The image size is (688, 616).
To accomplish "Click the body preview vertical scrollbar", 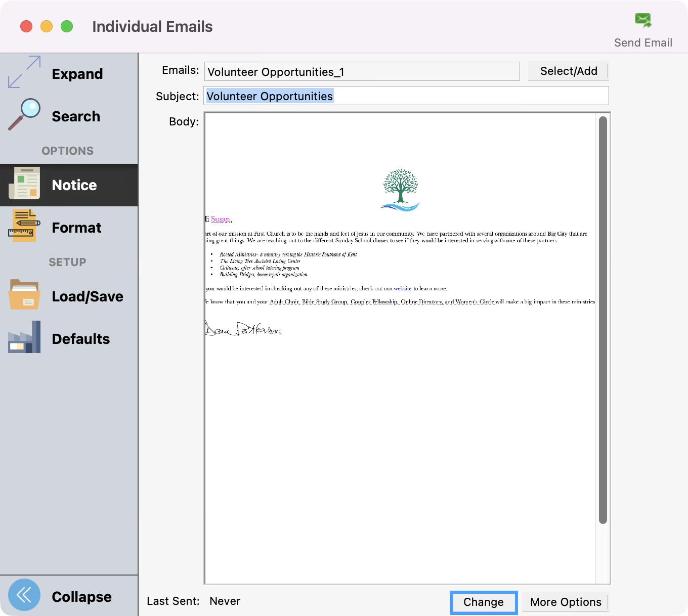I will pos(603,320).
